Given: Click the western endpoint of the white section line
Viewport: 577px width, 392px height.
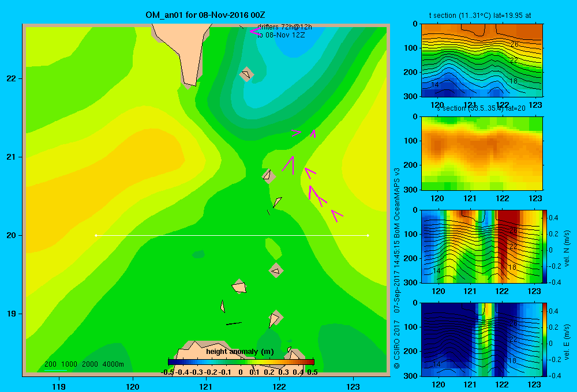Looking at the screenshot, I should tap(96, 235).
